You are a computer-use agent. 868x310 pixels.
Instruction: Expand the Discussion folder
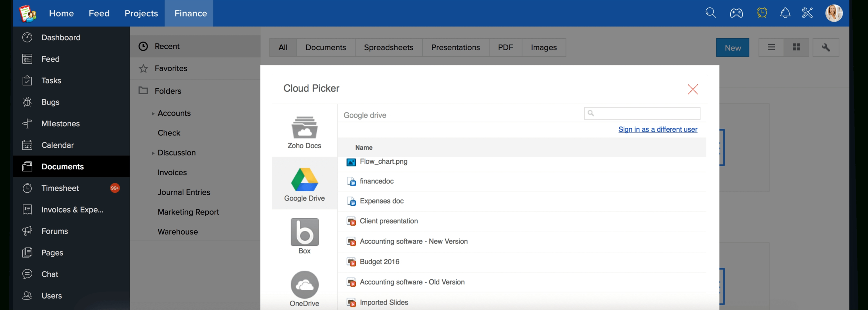[x=153, y=153]
